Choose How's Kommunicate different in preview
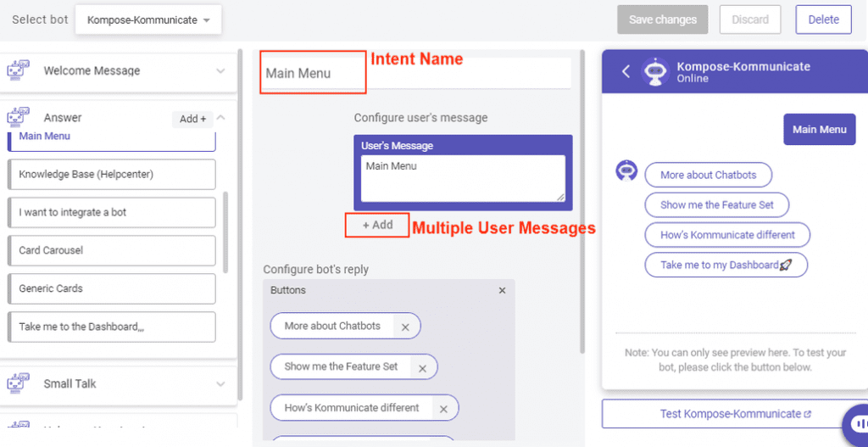This screenshot has height=447, width=868. [727, 235]
